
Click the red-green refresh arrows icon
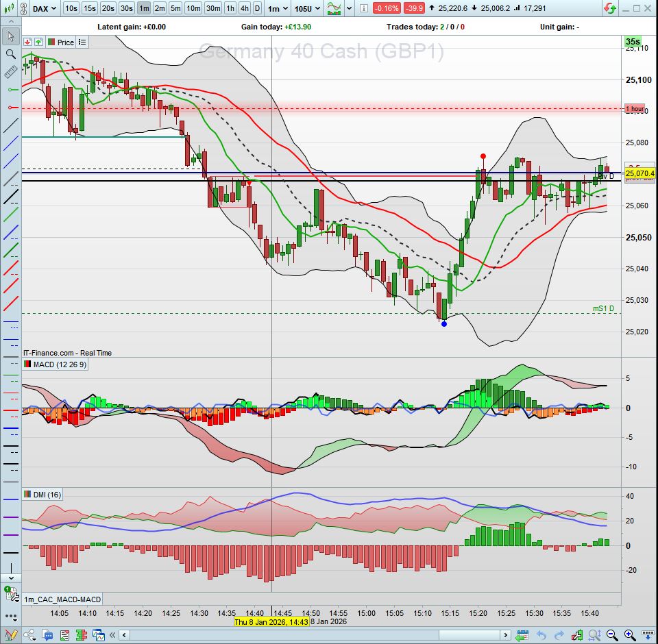click(610, 8)
